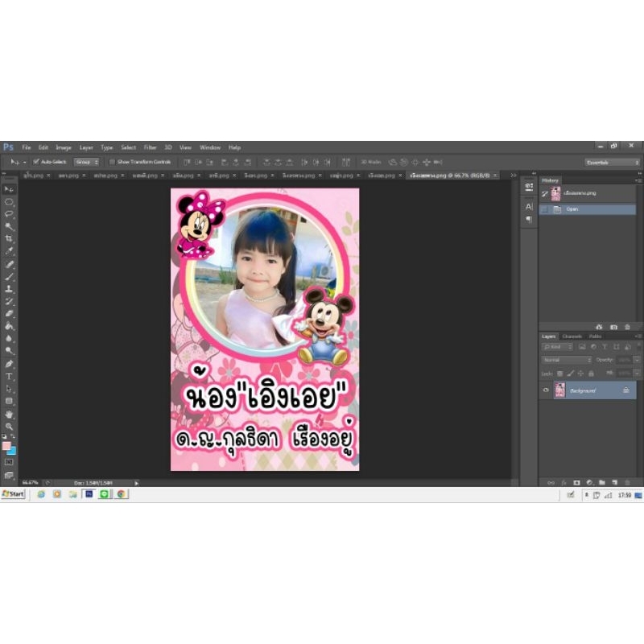The width and height of the screenshot is (644, 644).
Task: Open the Window menu
Action: tap(210, 147)
